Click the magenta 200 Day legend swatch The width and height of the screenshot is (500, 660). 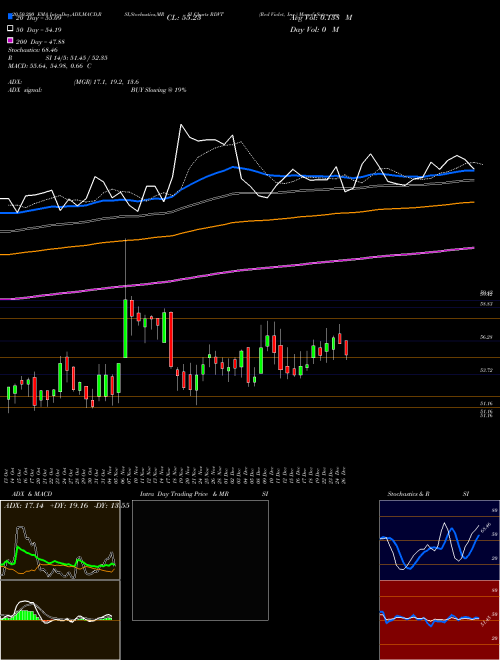(x=10, y=41)
